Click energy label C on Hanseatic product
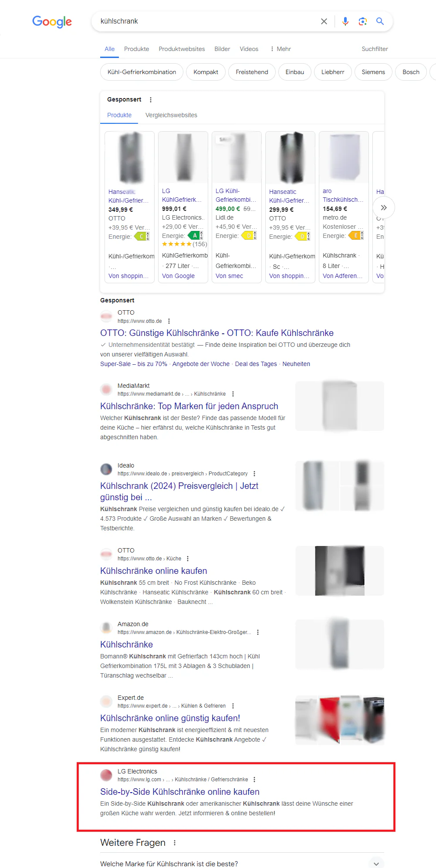Viewport: 436px width, 868px height. pyautogui.click(x=142, y=236)
